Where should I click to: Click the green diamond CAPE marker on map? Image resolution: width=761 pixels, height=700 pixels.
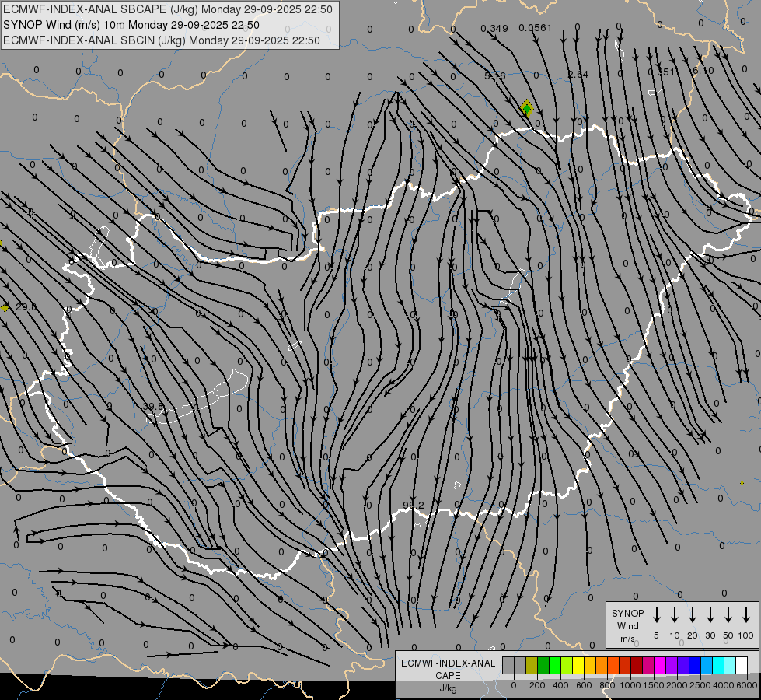click(x=526, y=108)
